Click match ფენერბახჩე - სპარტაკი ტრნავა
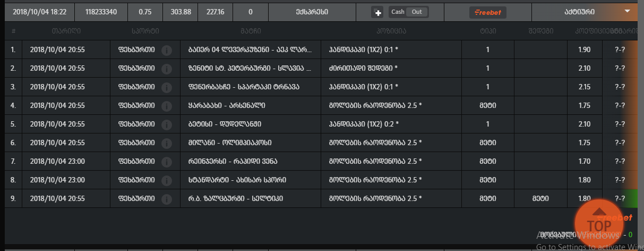The image size is (644, 251). pos(244,87)
